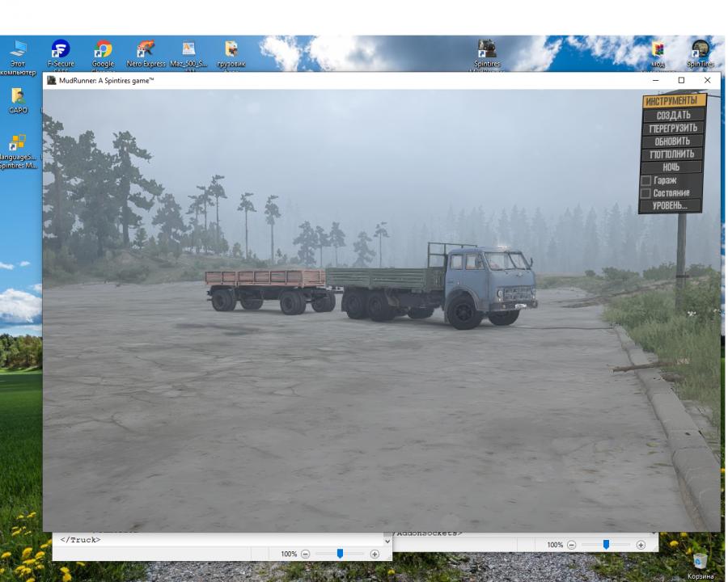728x582 pixels.
Task: Open the Этот компьютер desktop icon
Action: pos(18,50)
